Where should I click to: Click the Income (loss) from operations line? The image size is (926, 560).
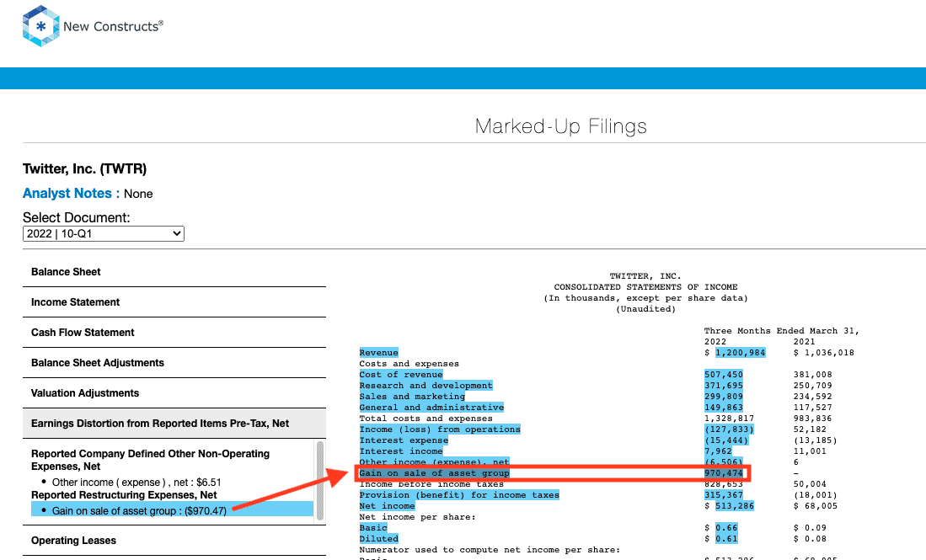440,429
